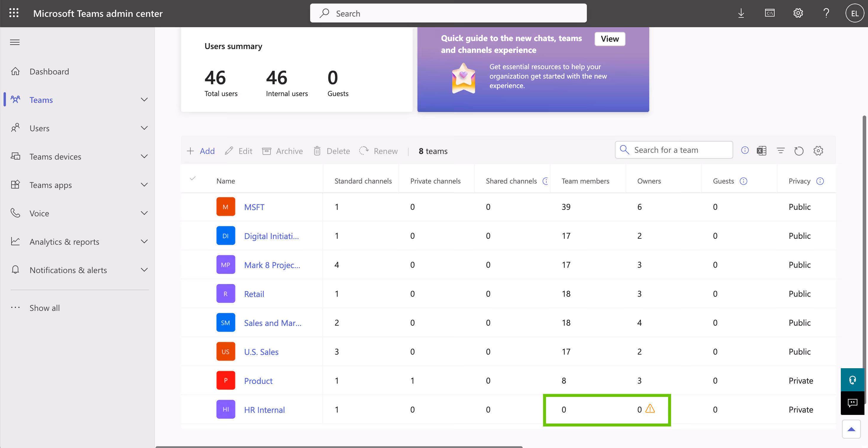This screenshot has height=448, width=868.
Task: Check the row checkbox for HR Internal team
Action: (193, 410)
